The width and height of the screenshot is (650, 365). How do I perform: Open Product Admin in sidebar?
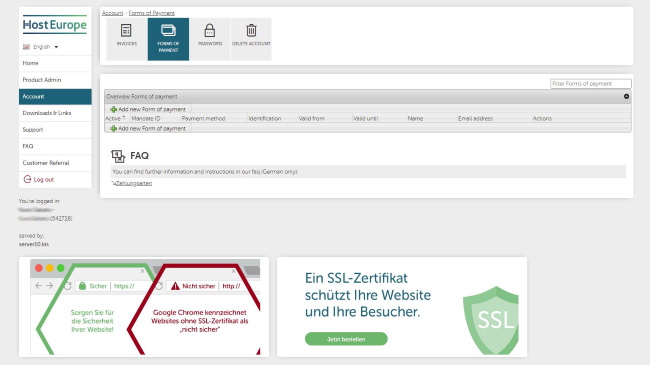pos(55,80)
